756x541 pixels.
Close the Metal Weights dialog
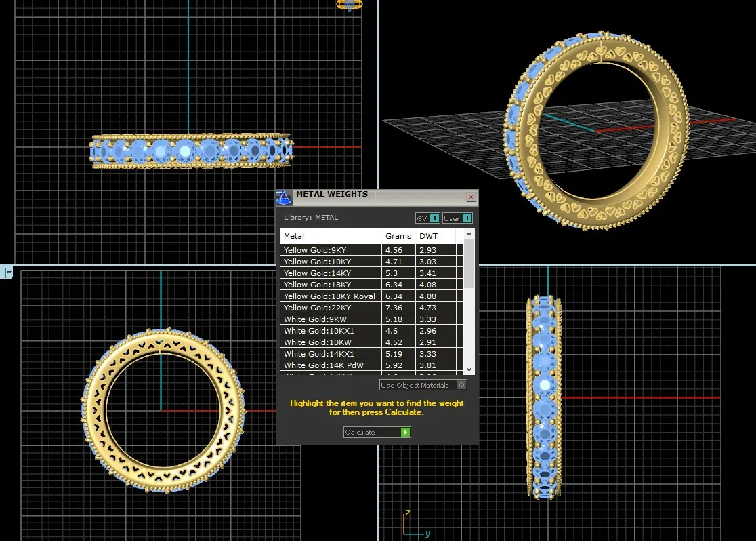[471, 197]
